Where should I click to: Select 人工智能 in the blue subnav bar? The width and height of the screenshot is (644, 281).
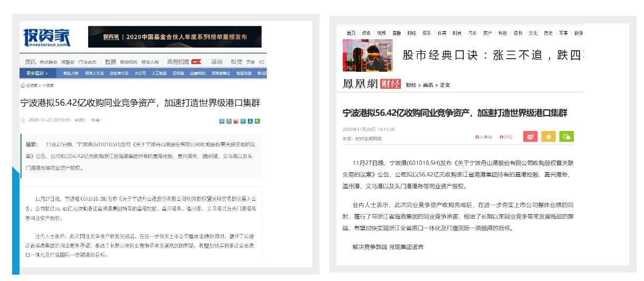pyautogui.click(x=159, y=73)
